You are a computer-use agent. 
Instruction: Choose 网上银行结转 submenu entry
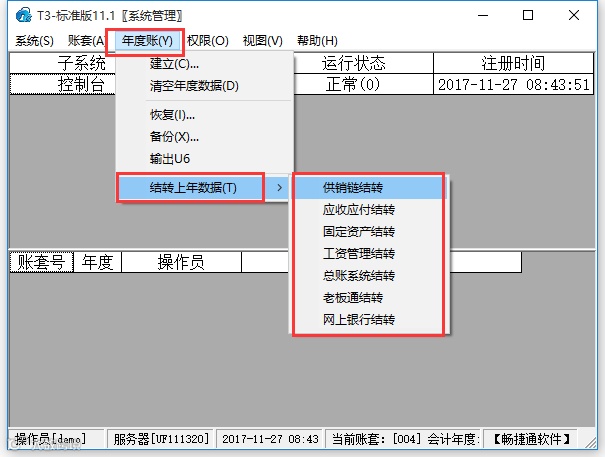[x=368, y=320]
